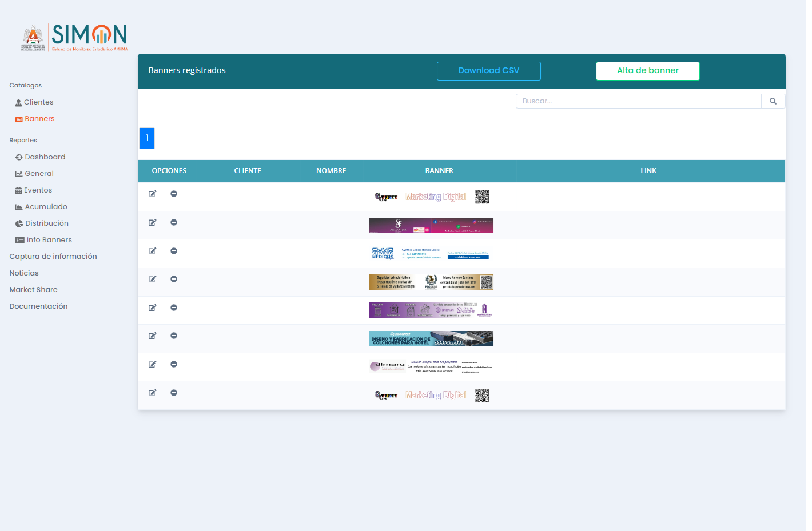The width and height of the screenshot is (812, 531).
Task: Click the Buscar search field
Action: pyautogui.click(x=638, y=101)
